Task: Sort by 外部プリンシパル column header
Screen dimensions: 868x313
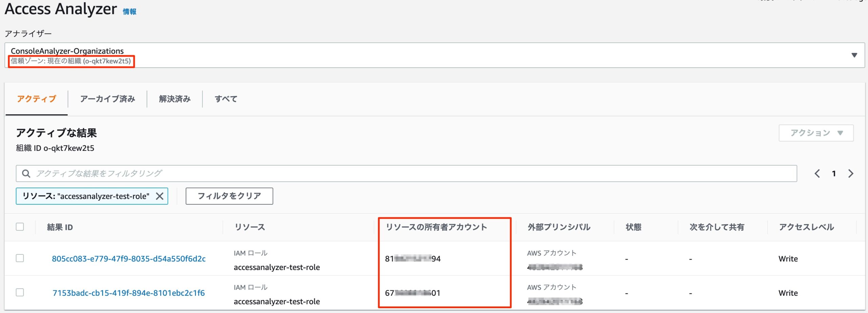Action: 559,227
